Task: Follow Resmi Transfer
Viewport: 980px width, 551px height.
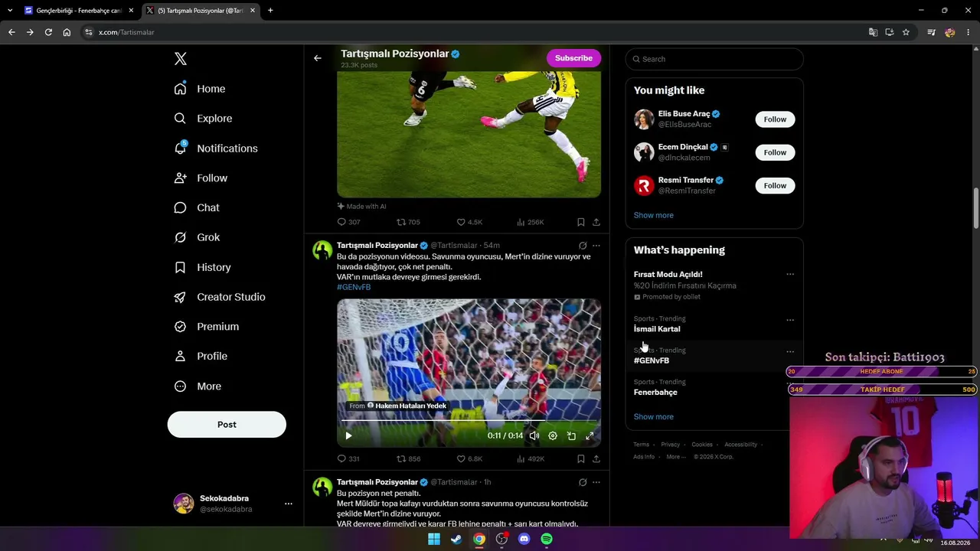Action: [x=775, y=185]
